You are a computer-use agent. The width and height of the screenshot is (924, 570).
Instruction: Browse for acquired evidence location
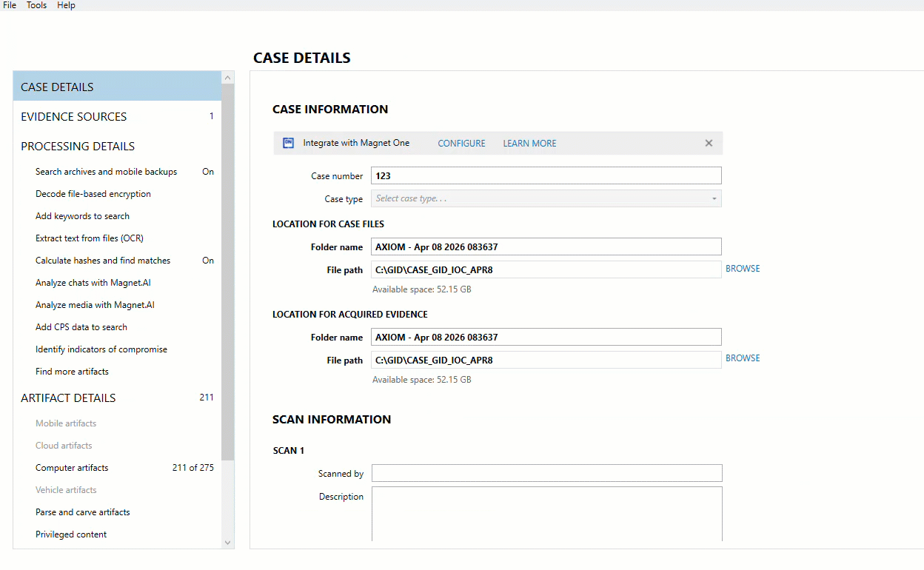742,358
